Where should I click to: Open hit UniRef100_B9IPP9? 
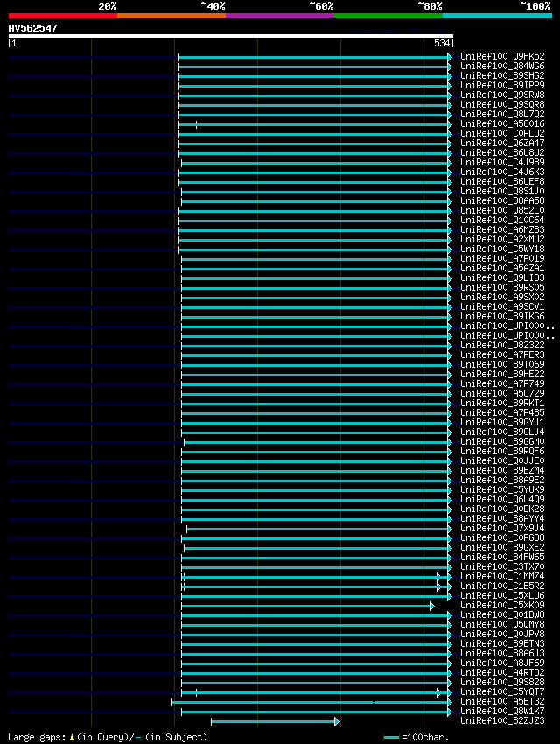pos(502,86)
